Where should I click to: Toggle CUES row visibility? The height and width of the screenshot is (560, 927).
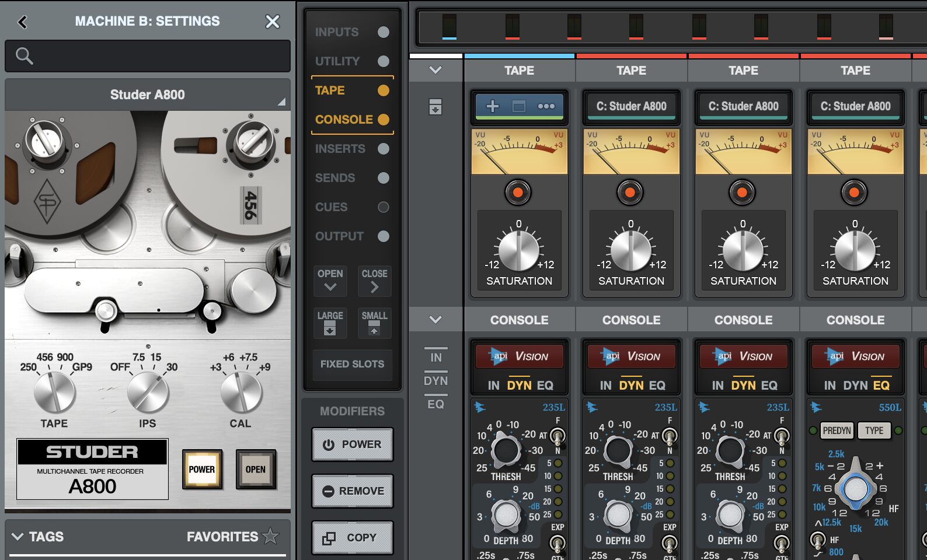pos(384,207)
